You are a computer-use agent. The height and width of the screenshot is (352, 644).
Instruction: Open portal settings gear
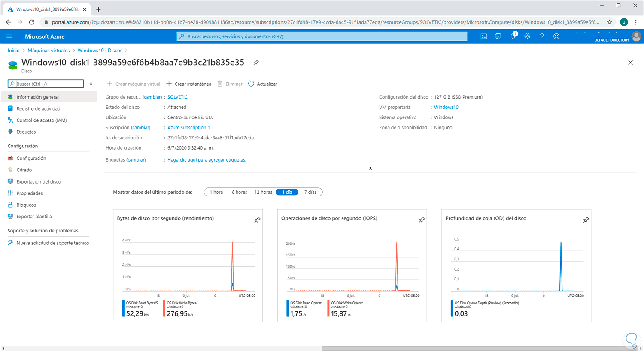point(527,36)
